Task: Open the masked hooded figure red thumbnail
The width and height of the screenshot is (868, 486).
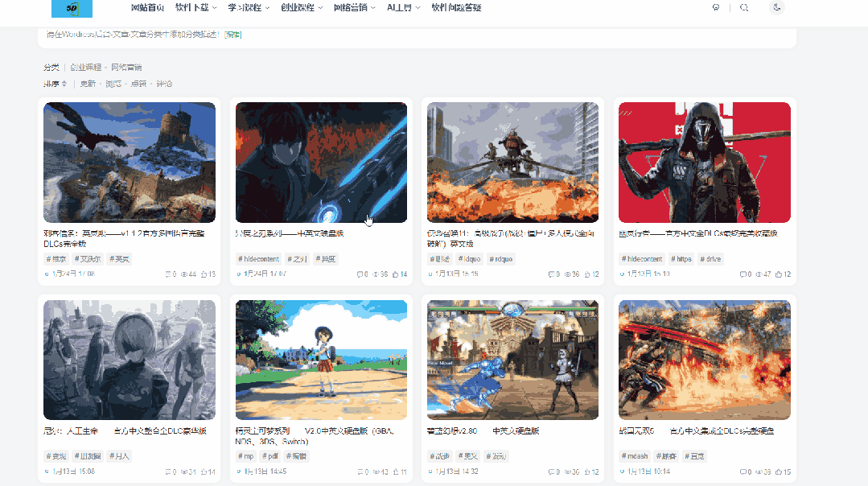Action: [704, 163]
